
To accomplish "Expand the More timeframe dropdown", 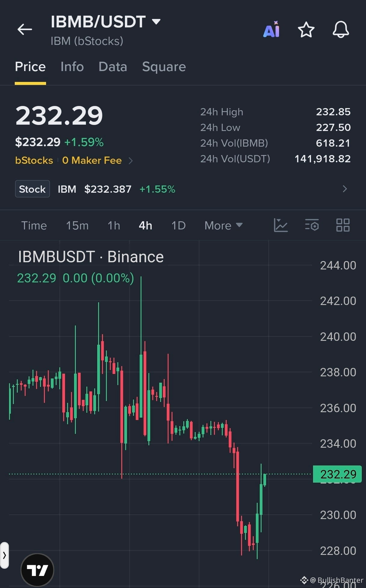I will tap(223, 226).
